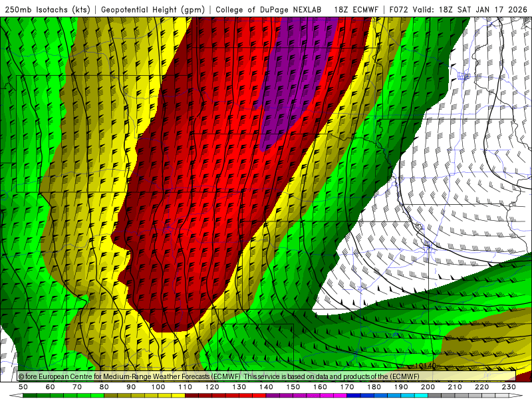Click the '140' value on the color scale
Viewport: 532px width, 399px height.
coord(266,387)
